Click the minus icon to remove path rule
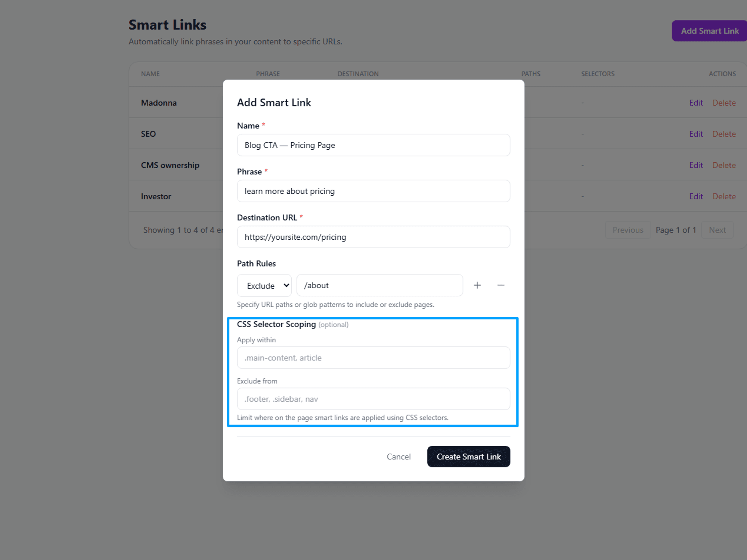Viewport: 747px width, 560px height. [x=500, y=286]
